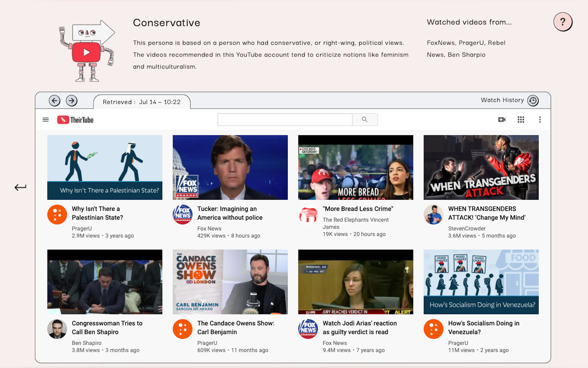Viewport: 588px width, 368px height.
Task: Click Ben Shapiro channel avatar
Action: coord(57,329)
